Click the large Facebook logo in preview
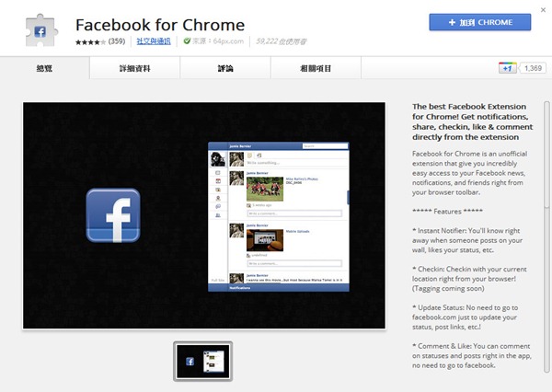Viewport: 552px width, 392px height. 113,215
